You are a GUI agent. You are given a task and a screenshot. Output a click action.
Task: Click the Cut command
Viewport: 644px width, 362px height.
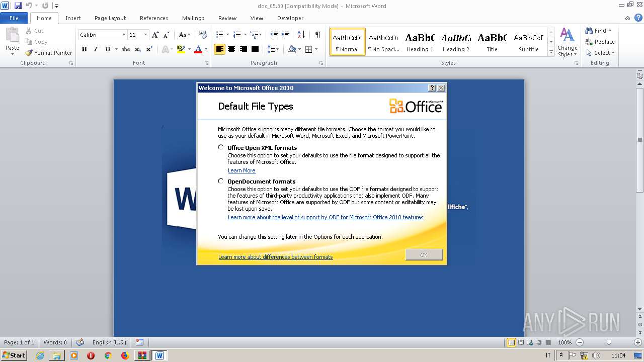coord(35,31)
